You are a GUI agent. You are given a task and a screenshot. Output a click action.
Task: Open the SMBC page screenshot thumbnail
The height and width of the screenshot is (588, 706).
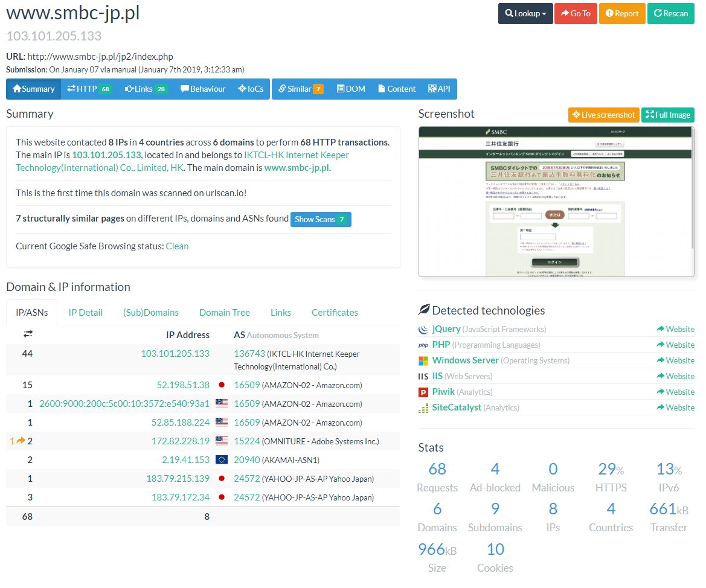click(556, 202)
